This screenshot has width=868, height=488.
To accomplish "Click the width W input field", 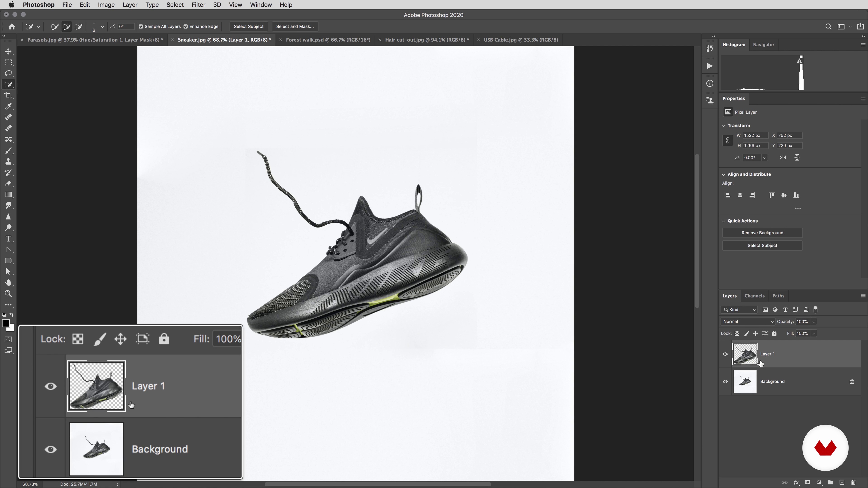I will (755, 135).
